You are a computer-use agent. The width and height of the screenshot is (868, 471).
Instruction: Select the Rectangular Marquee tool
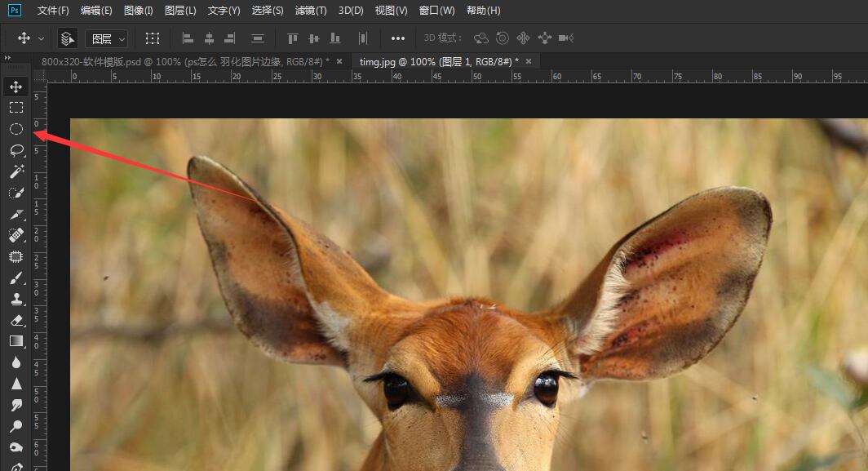pos(16,108)
